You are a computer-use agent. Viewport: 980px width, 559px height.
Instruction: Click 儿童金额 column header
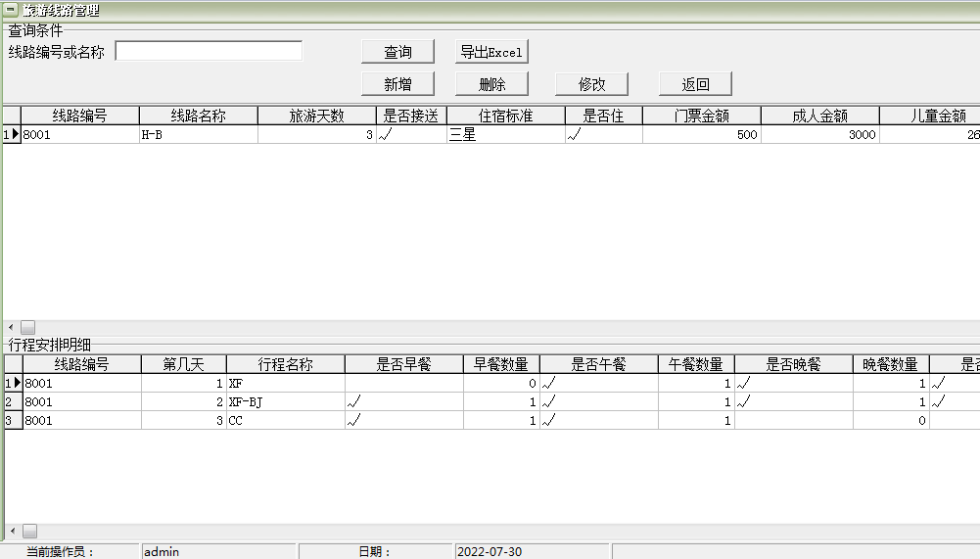click(x=930, y=116)
